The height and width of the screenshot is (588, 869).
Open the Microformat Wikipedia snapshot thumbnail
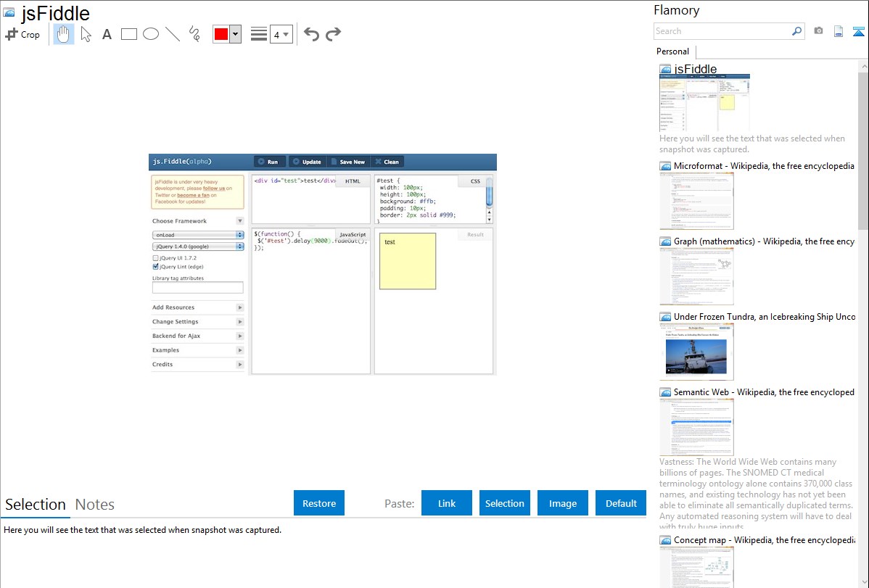tap(696, 201)
